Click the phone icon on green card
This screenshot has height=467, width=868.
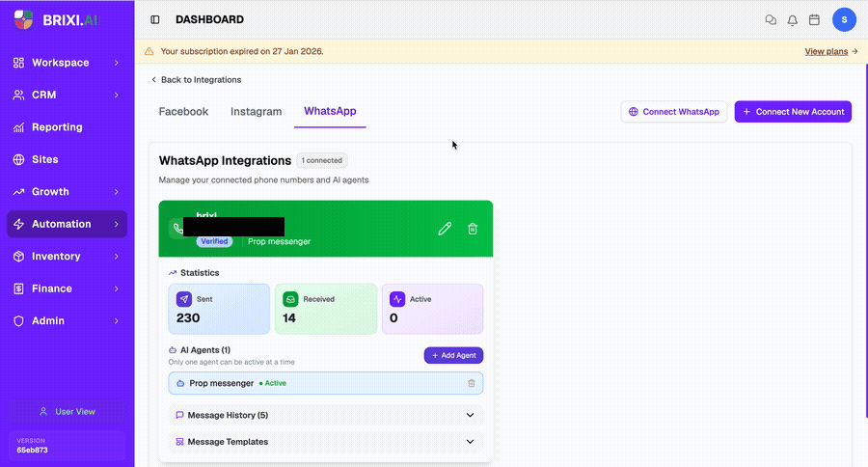177,229
